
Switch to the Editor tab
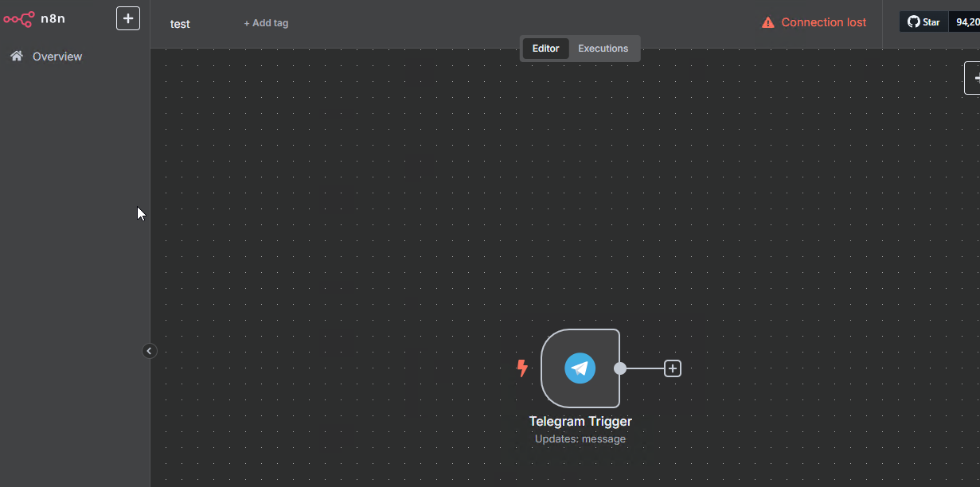(x=545, y=49)
